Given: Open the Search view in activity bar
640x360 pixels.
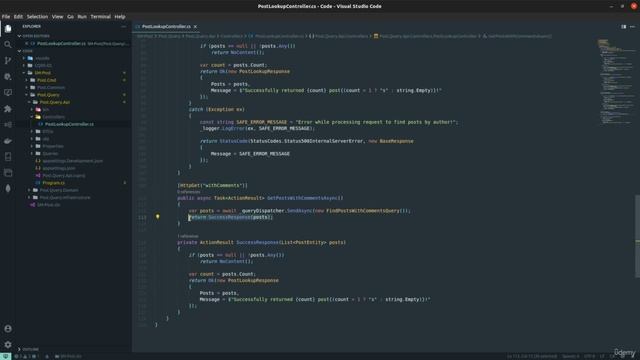Looking at the screenshot, I should (x=8, y=44).
